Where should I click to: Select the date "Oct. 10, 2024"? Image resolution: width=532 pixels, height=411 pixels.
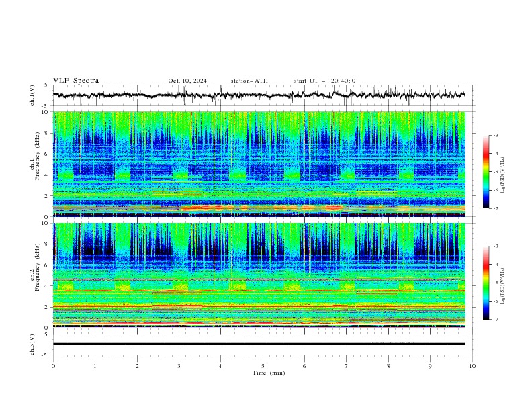(187, 81)
